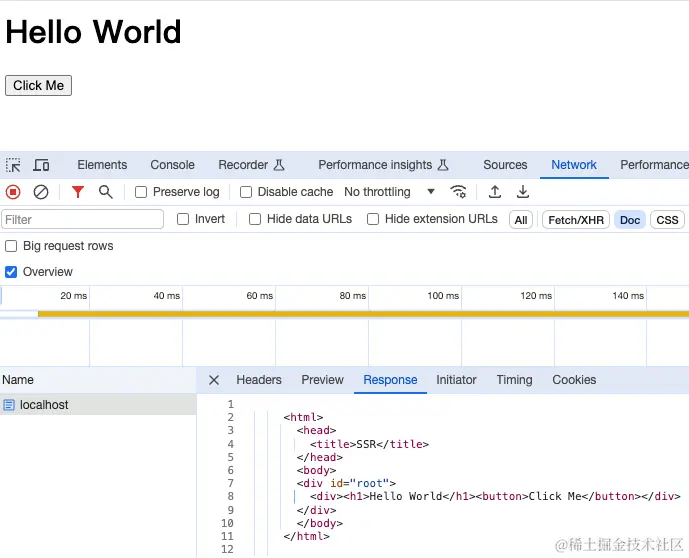Open the Cookies tab

coord(574,380)
